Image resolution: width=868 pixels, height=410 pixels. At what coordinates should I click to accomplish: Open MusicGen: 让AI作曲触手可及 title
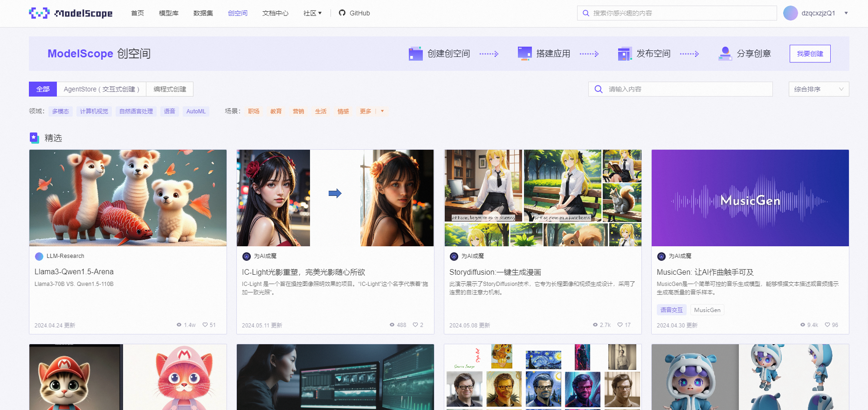tap(705, 272)
